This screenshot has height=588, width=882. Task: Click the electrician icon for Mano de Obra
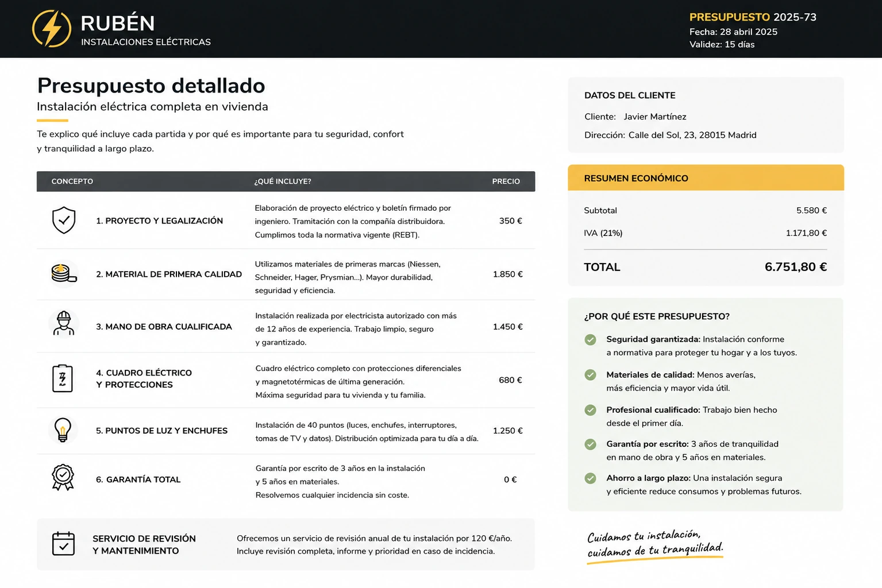coord(64,323)
